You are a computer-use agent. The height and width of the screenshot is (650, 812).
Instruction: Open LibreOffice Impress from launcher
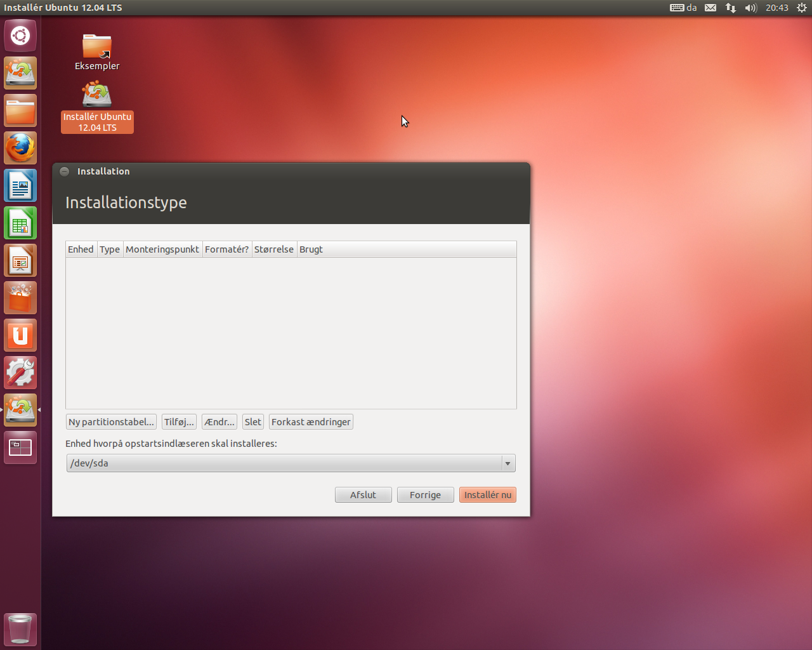tap(20, 260)
